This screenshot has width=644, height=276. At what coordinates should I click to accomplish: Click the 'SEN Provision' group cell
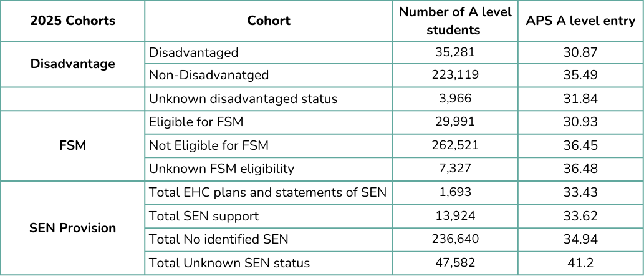tap(73, 228)
